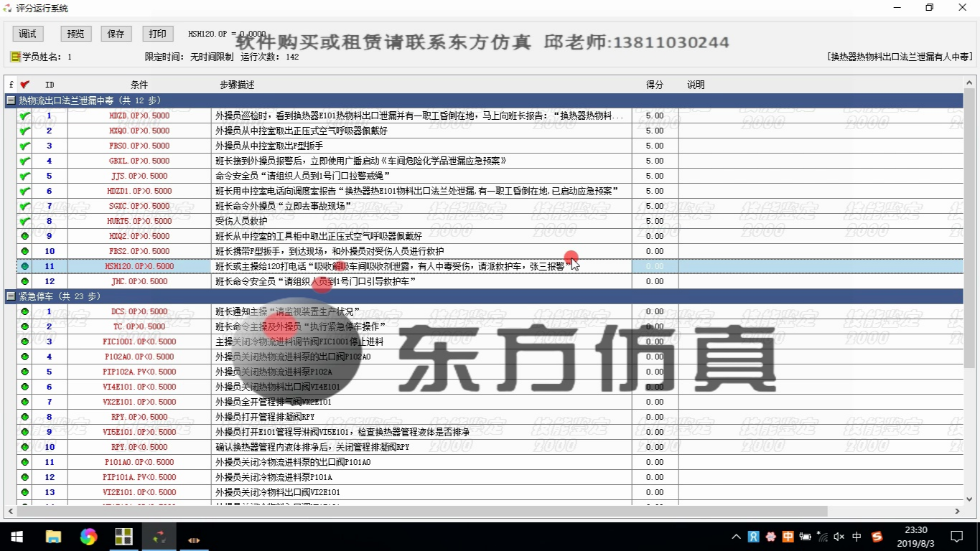Image resolution: width=980 pixels, height=551 pixels.
Task: Click the muted volume icon in system tray
Action: click(x=839, y=537)
